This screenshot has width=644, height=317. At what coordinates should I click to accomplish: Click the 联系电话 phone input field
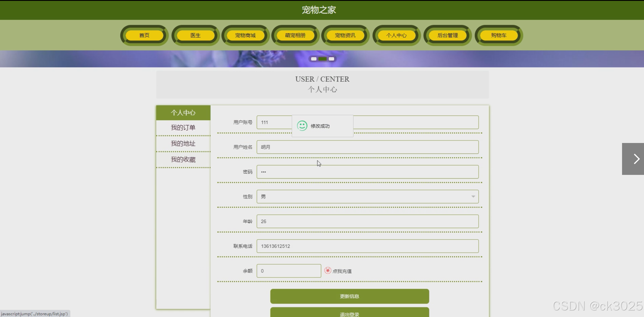(x=367, y=246)
